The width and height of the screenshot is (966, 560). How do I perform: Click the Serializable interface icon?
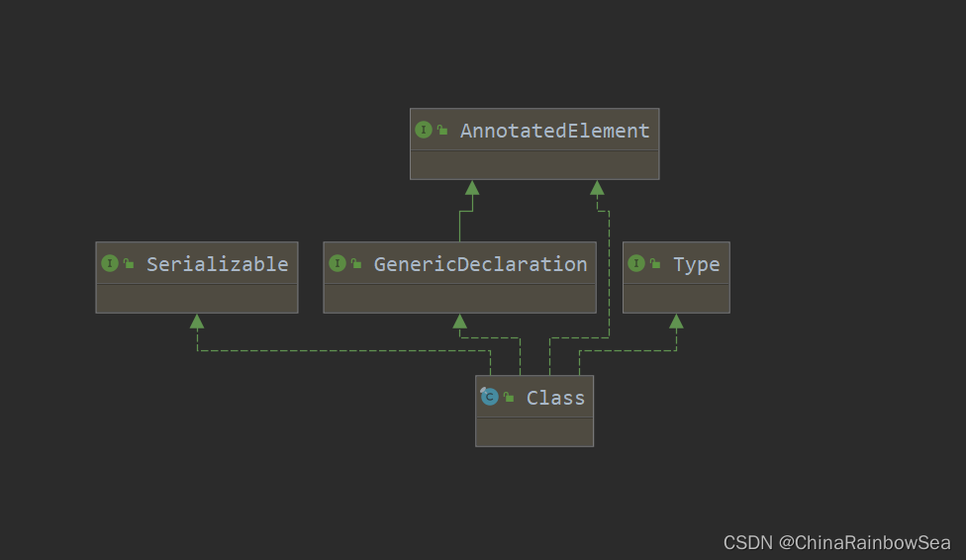tap(110, 263)
